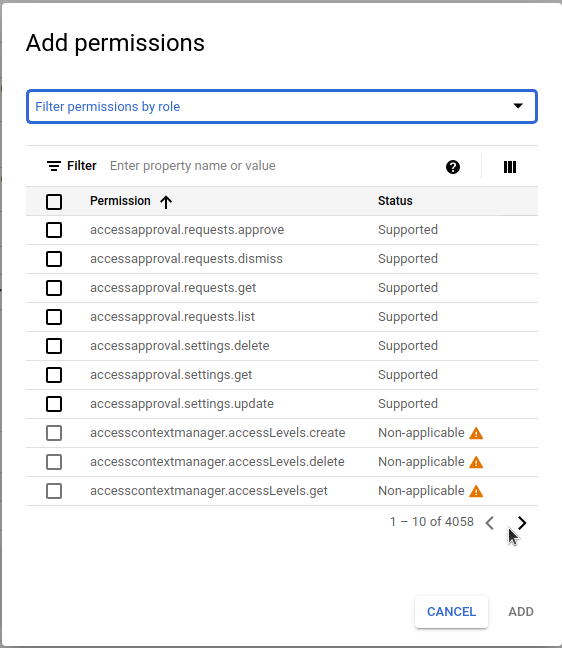Screen dimensions: 562x648
Task: Click the Status column header
Action: pyautogui.click(x=395, y=201)
